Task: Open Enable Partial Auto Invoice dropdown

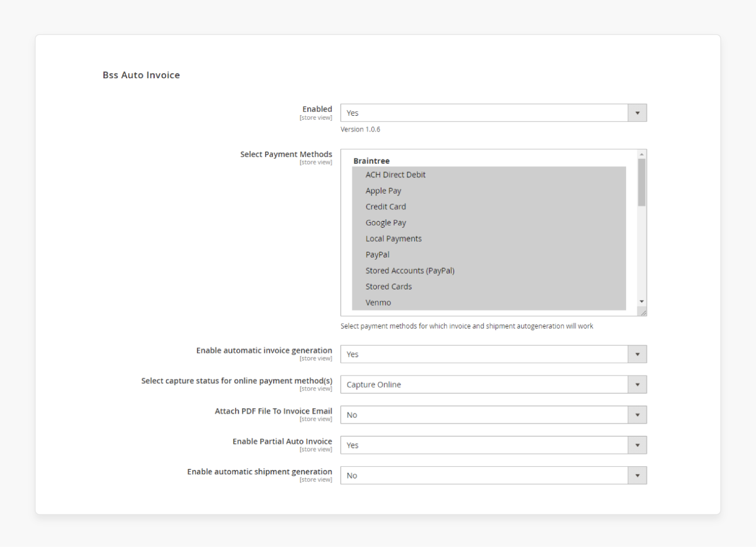Action: pos(493,445)
